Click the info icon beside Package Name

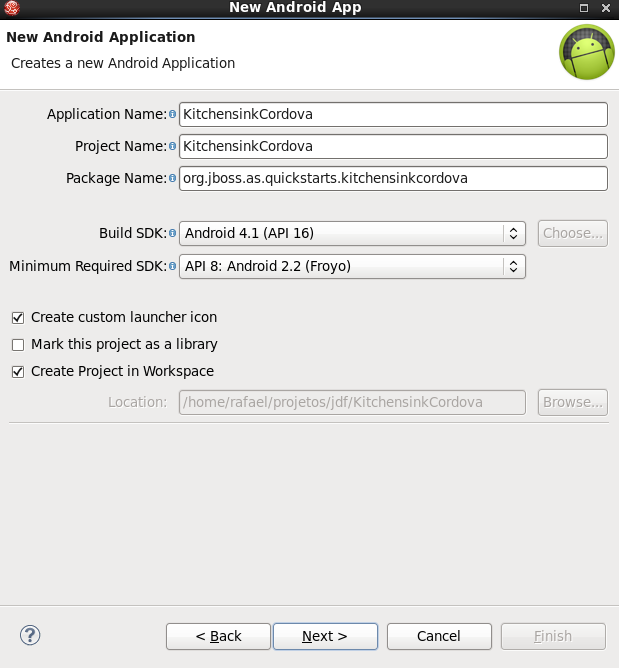click(x=172, y=178)
